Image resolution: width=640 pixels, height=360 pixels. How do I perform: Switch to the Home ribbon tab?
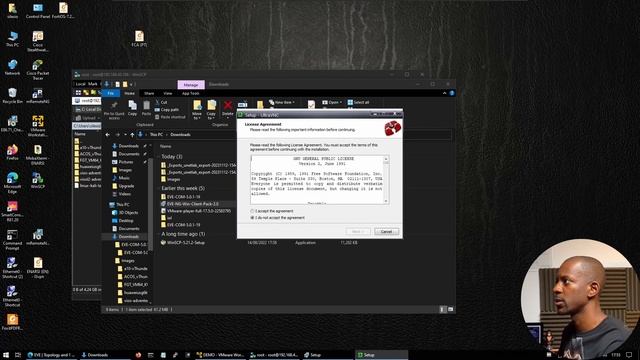click(129, 93)
